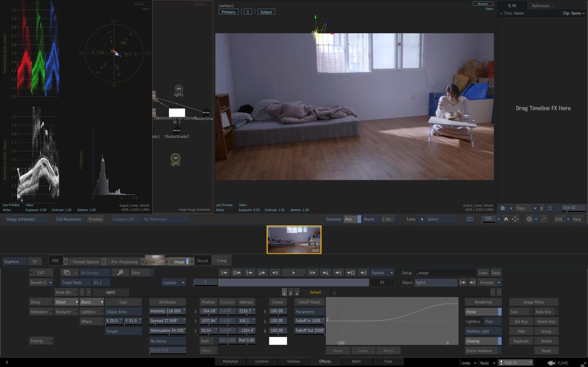588x367 pixels.
Task: Click the home view icon in viewport toolbar
Action: tap(506, 219)
